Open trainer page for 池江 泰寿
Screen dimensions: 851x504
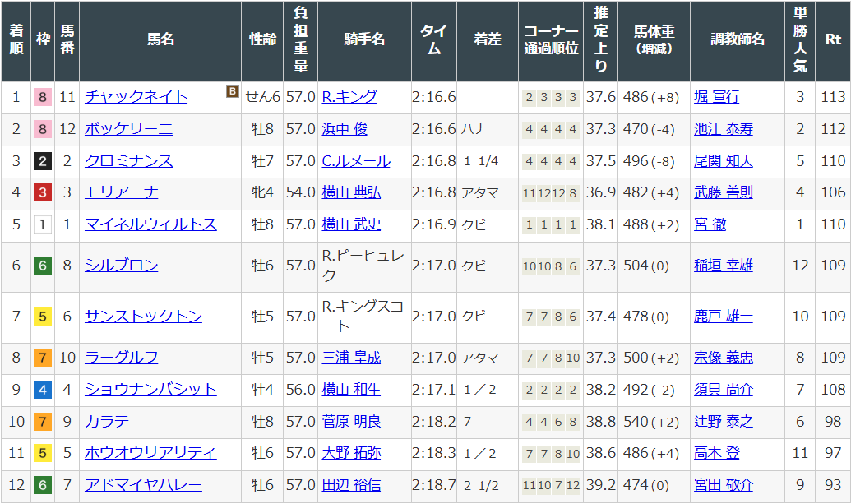(724, 129)
